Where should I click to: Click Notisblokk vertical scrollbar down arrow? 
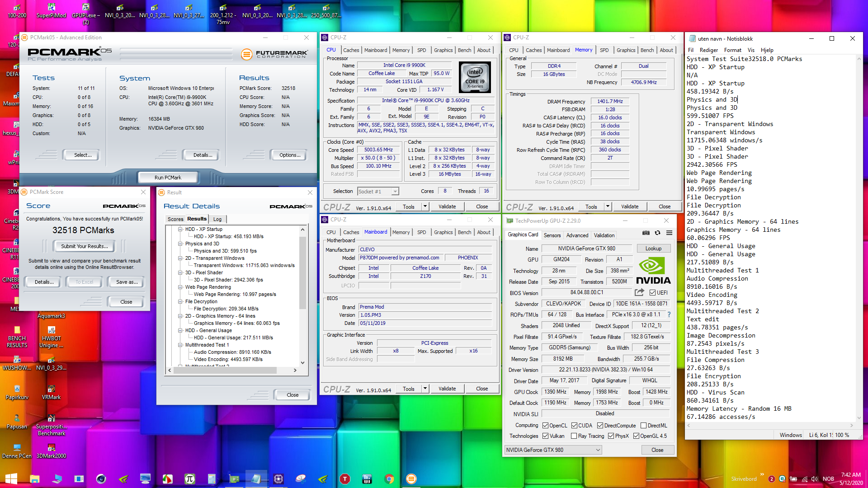pos(859,418)
